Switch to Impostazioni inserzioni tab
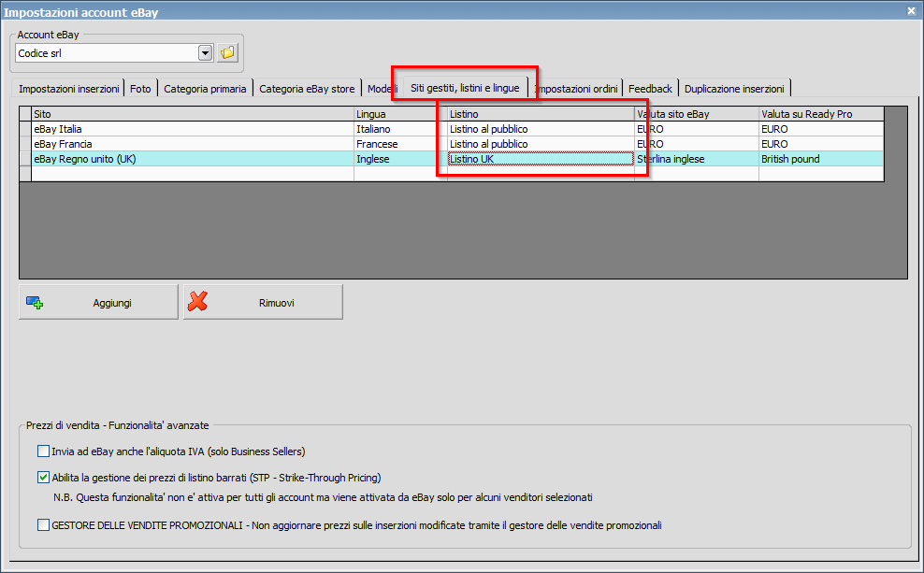 68,89
